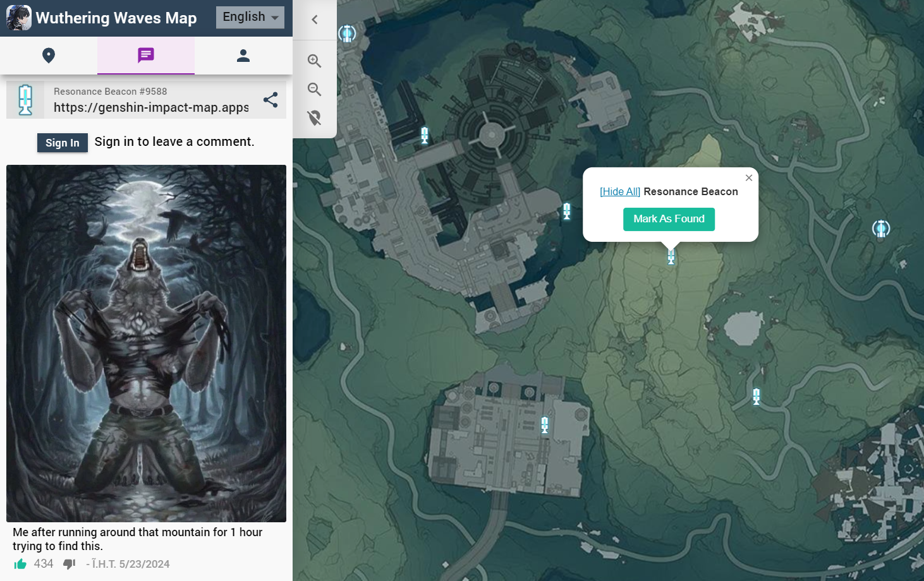Select the comments tab
Image resolution: width=924 pixels, height=581 pixels.
[x=146, y=56]
